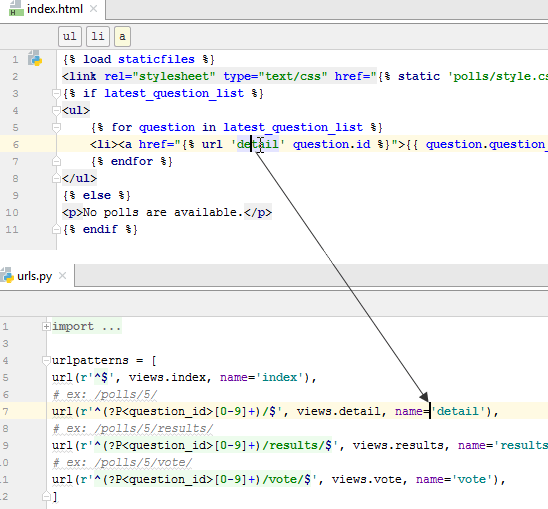Viewport: 548px width, 509px height.
Task: Click the Python gutter icon on line 1
Action: coord(35,59)
